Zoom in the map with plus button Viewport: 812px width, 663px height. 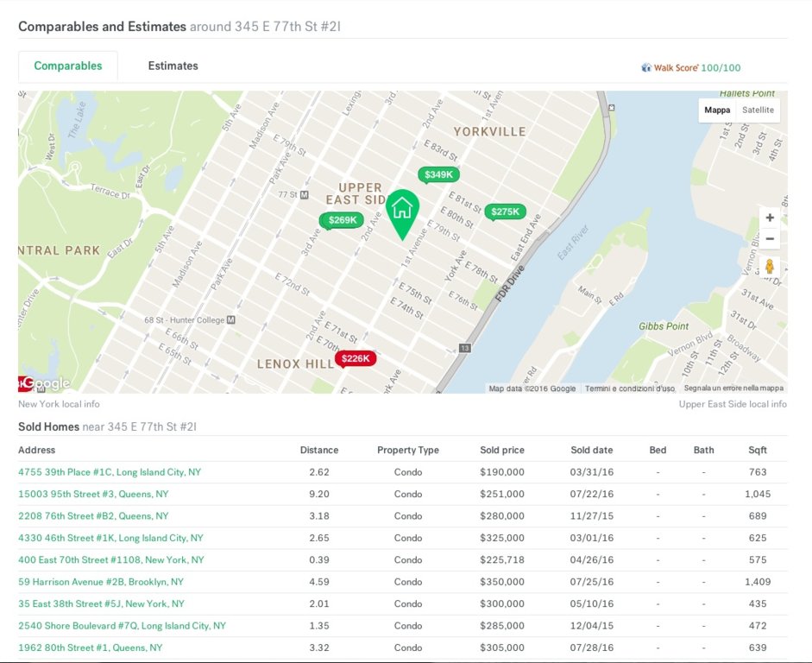[x=770, y=218]
